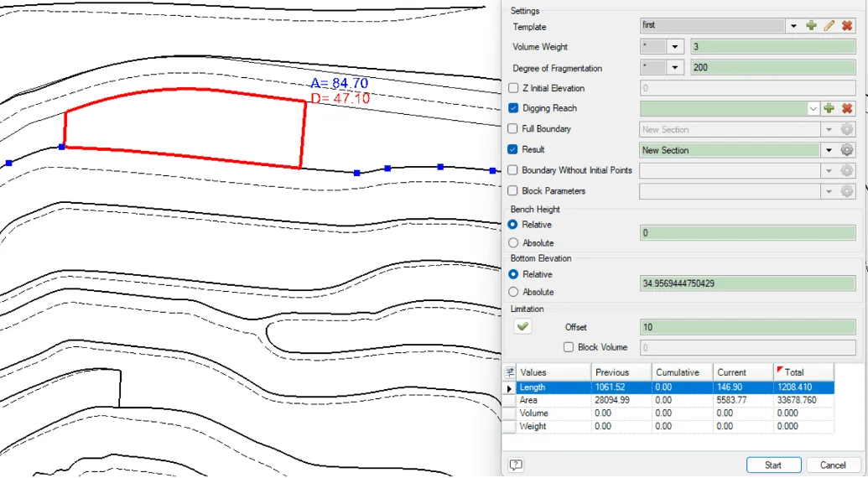
Task: Enable Boundary Without Initial Points checkbox
Action: pyautogui.click(x=513, y=170)
